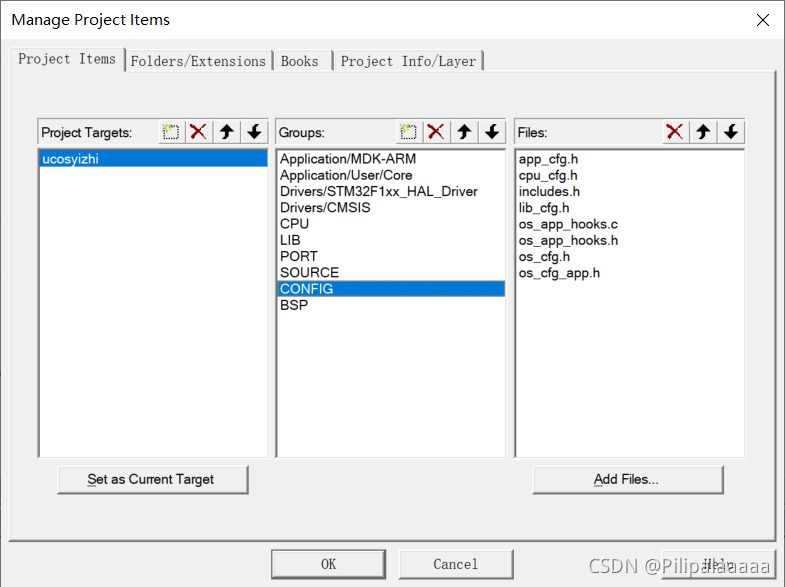The image size is (785, 587).
Task: Select the Drivers/CMSIS group
Action: click(x=390, y=208)
